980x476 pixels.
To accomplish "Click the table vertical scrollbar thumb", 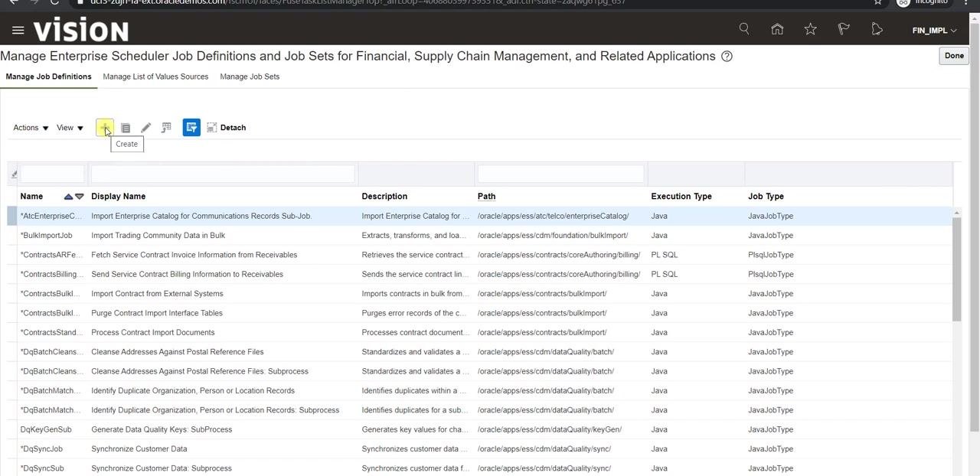I will tap(956, 269).
